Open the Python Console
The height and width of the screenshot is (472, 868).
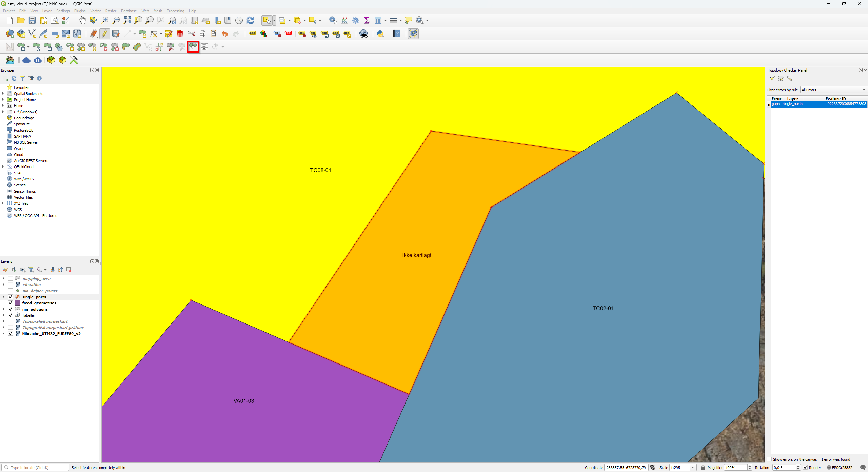[380, 34]
